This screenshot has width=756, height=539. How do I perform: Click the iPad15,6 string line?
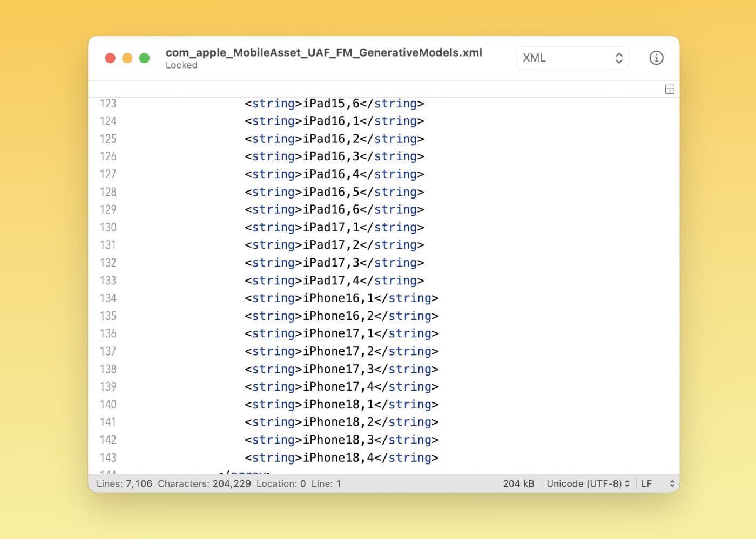pyautogui.click(x=334, y=104)
